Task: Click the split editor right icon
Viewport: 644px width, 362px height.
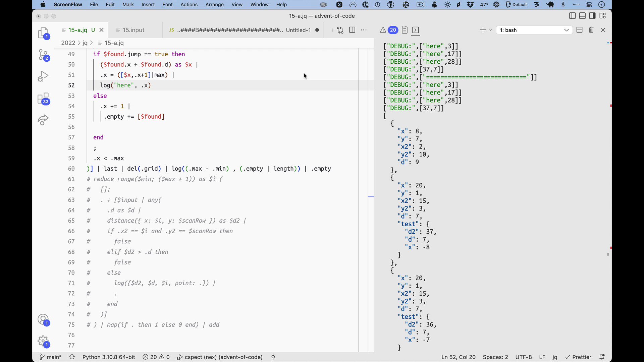Action: pos(352,30)
